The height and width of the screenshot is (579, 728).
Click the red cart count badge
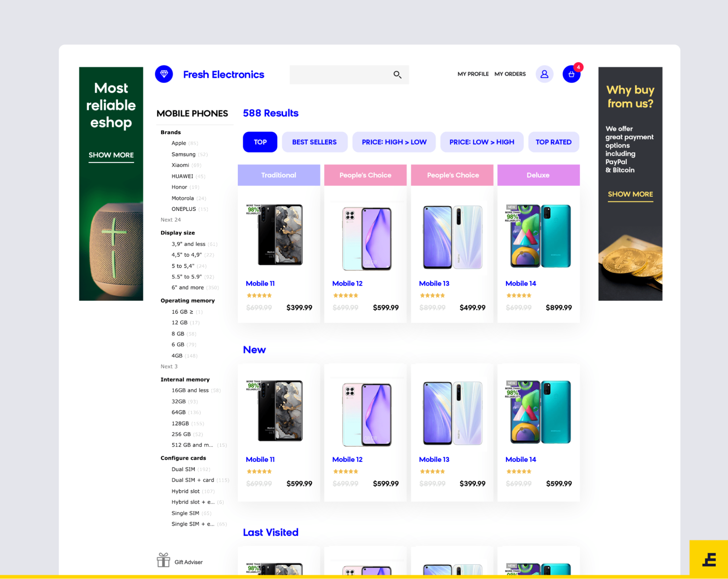578,67
